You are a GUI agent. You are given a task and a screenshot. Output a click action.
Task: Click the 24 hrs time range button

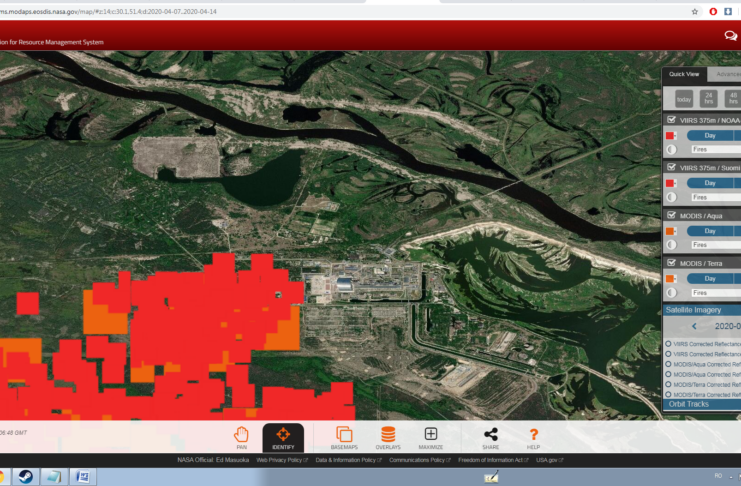(708, 99)
